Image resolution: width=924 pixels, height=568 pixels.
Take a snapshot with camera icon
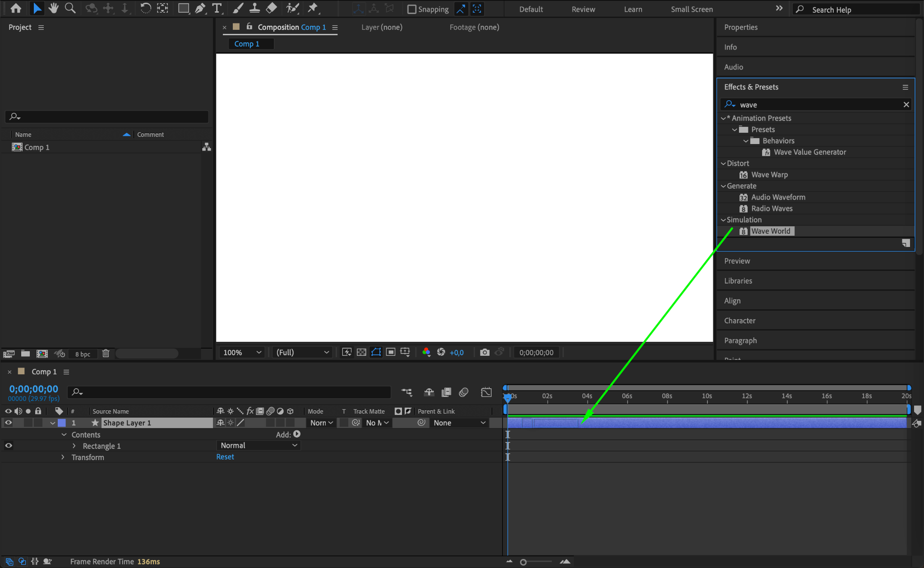(485, 352)
